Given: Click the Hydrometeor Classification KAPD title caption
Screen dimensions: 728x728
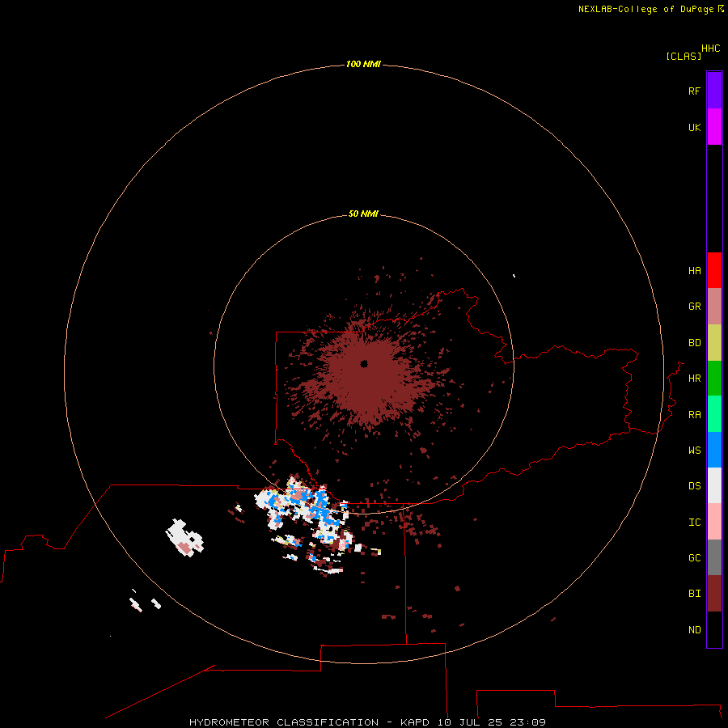Looking at the screenshot, I should coord(367,722).
